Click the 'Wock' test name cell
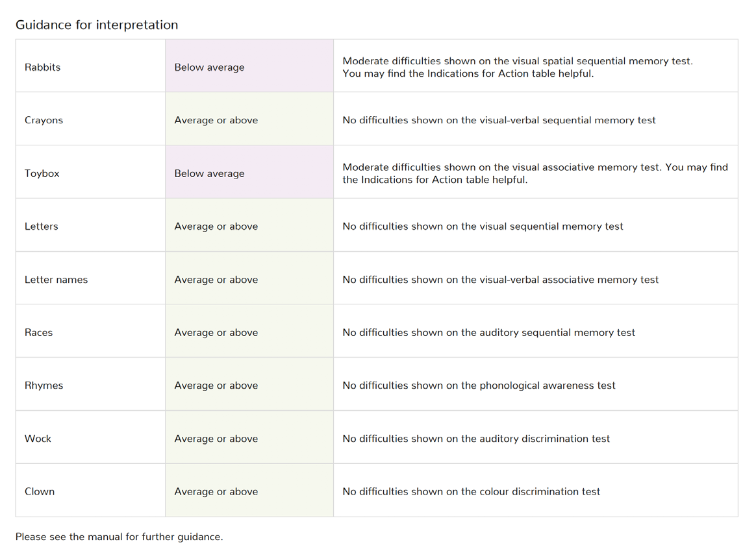 click(91, 437)
